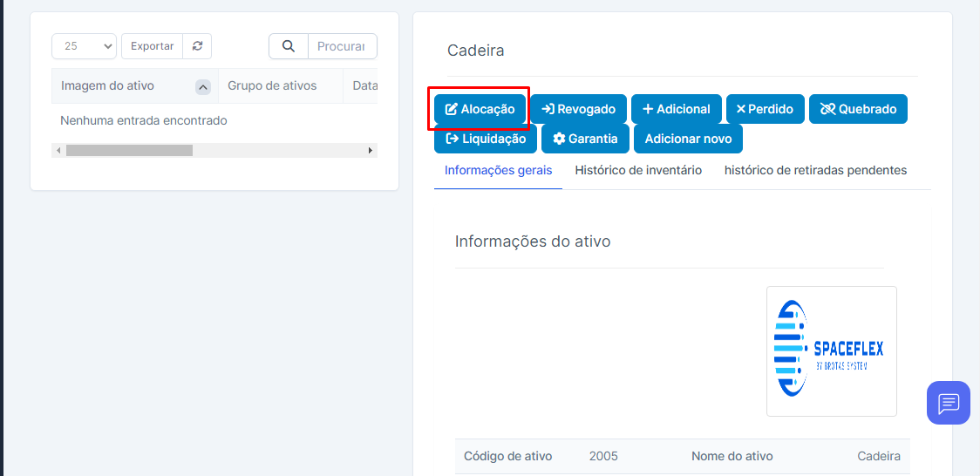Select the Adicional plus button
The image size is (980, 476).
[676, 109]
